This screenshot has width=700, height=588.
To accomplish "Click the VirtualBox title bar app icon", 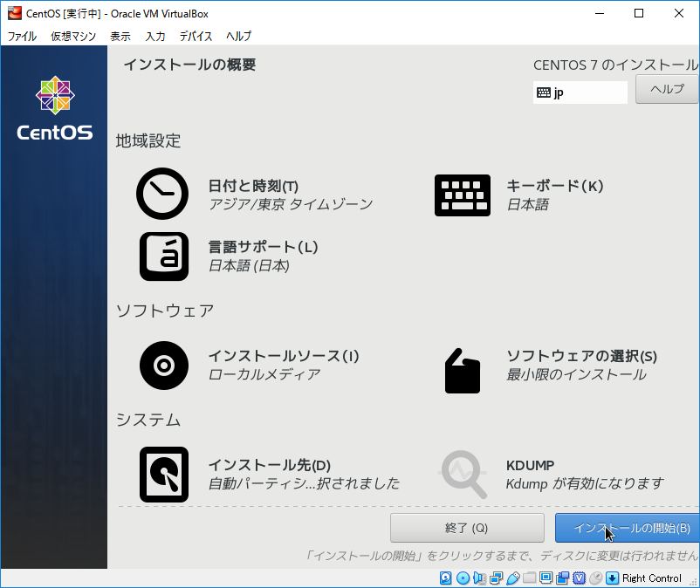I will (x=15, y=13).
